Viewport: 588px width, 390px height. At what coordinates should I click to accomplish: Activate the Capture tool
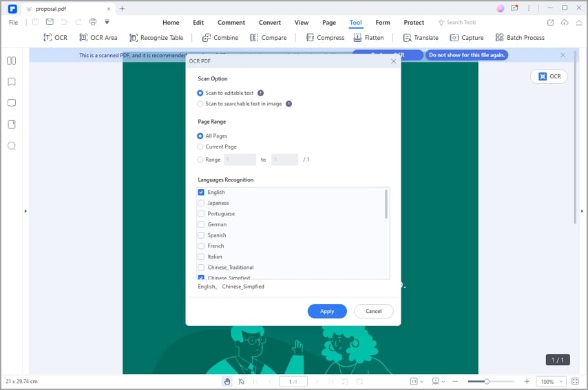point(467,37)
